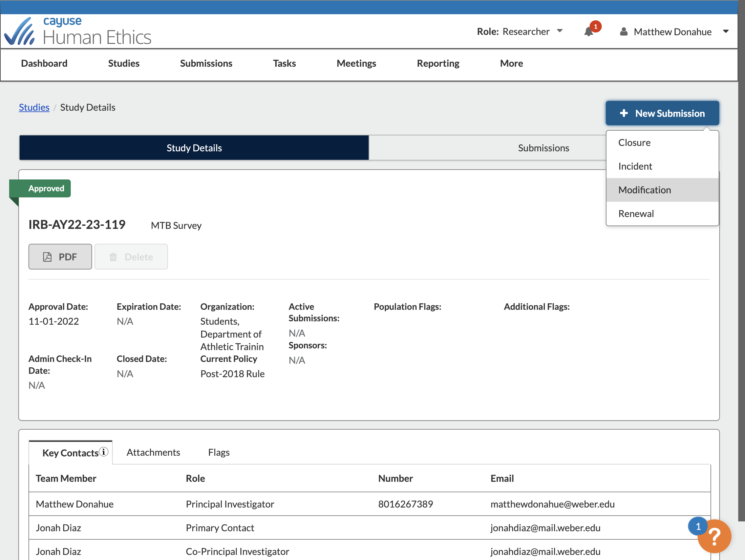Follow the Studies breadcrumb link
The image size is (745, 560).
34,107
